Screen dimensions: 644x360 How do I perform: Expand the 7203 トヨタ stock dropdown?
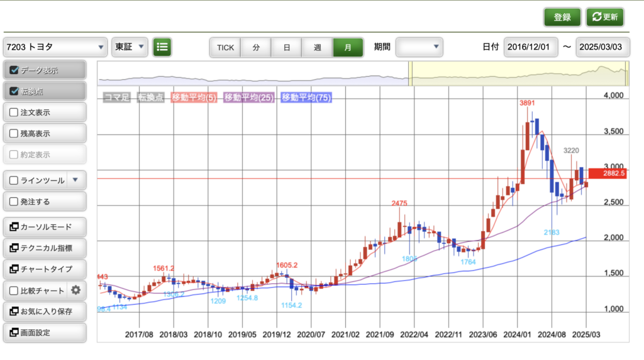55,47
